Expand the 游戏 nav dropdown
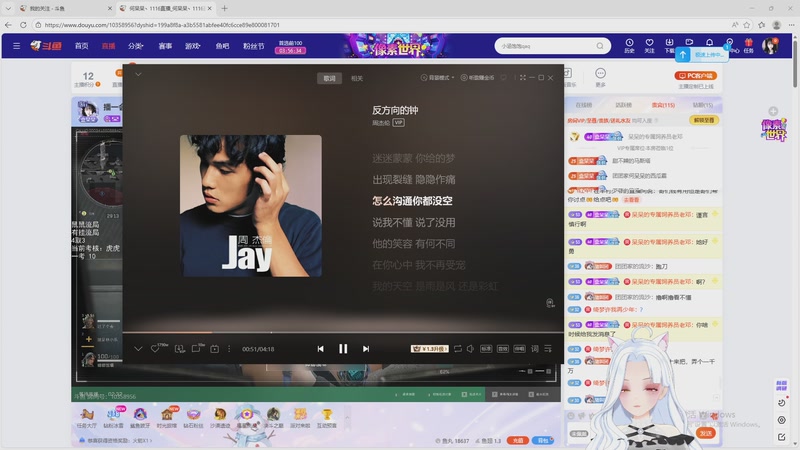Screen dimensions: 800x450 click(x=192, y=46)
